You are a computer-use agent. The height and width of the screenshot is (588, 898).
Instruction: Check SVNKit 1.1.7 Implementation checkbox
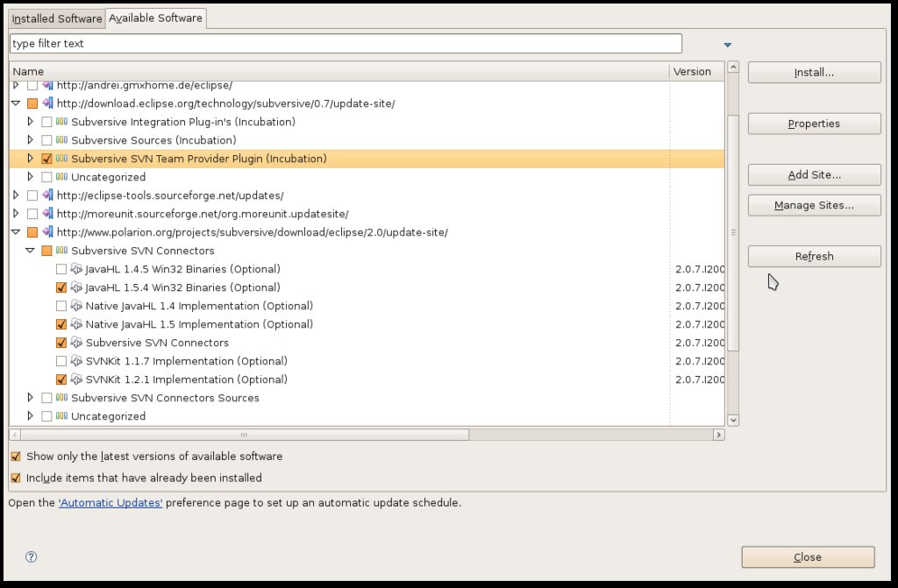pyautogui.click(x=61, y=361)
